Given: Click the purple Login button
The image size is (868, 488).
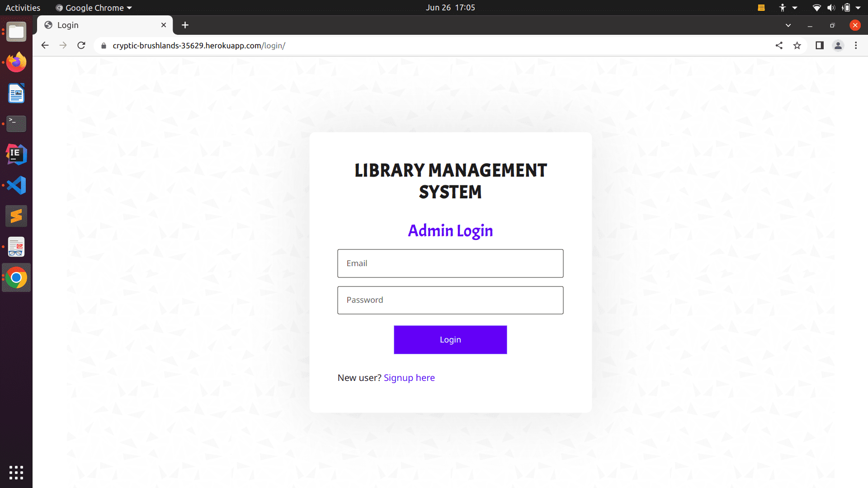Looking at the screenshot, I should [x=450, y=340].
